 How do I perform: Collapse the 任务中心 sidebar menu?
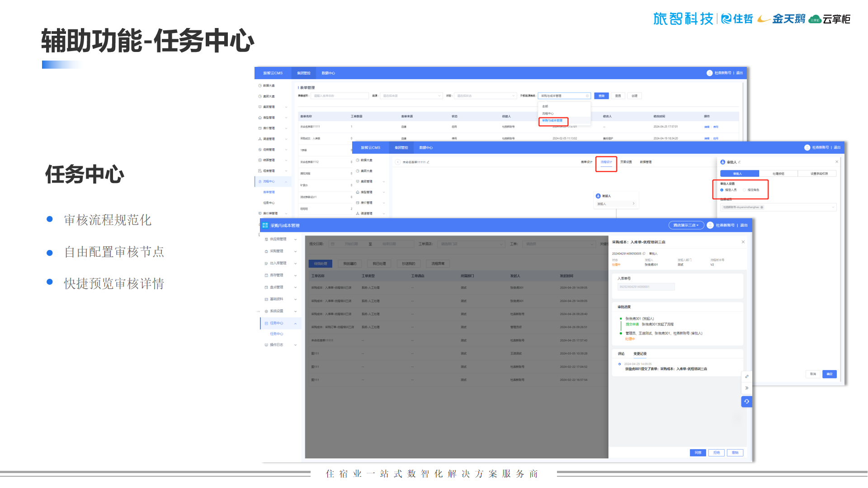(295, 324)
